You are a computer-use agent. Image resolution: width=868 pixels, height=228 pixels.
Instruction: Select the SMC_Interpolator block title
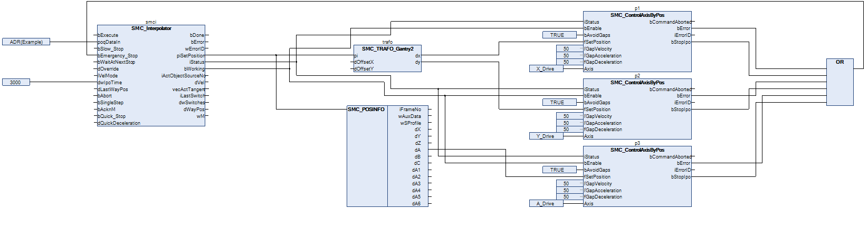(x=151, y=28)
